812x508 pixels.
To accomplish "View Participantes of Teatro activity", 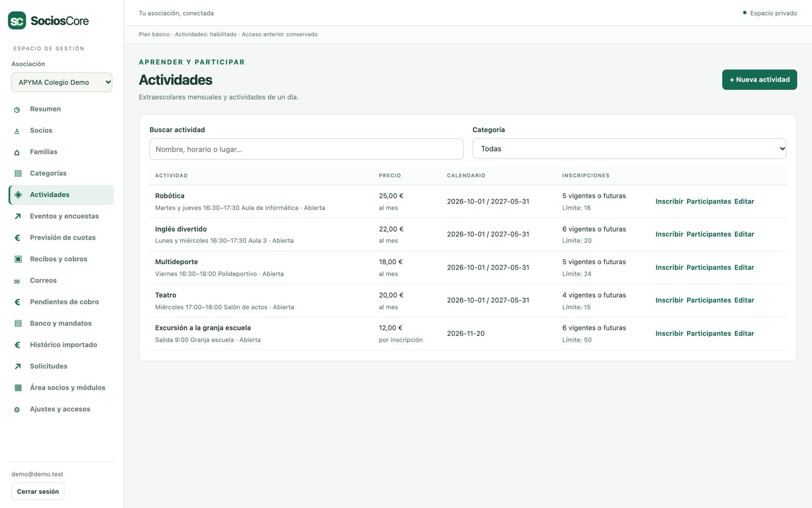I will click(708, 300).
